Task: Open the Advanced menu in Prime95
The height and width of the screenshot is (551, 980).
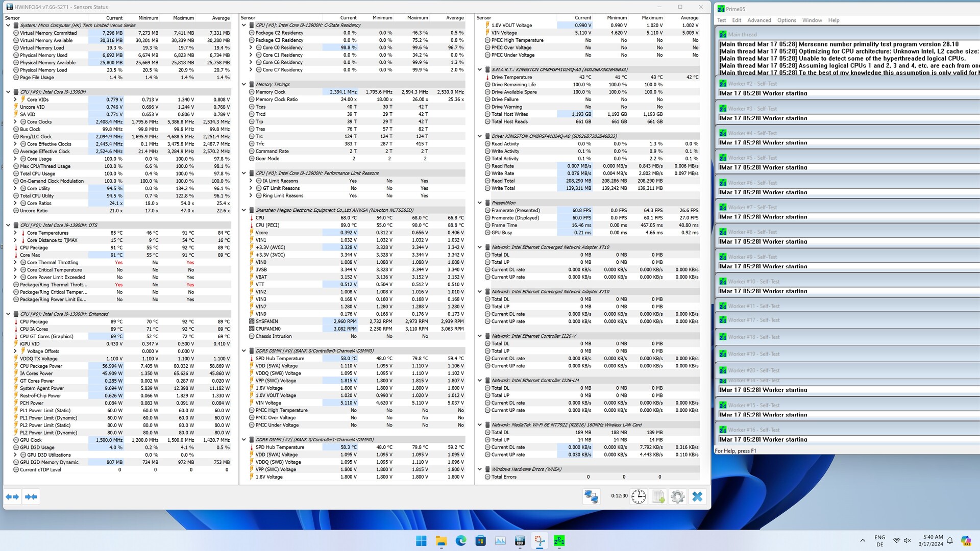Action: pyautogui.click(x=759, y=20)
